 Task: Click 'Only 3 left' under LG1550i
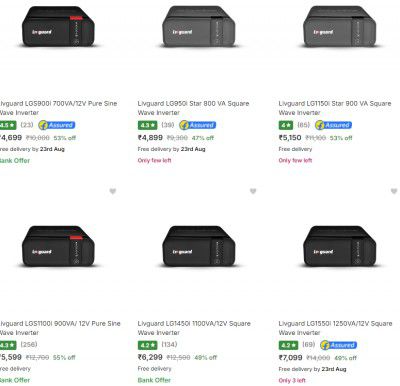pyautogui.click(x=292, y=380)
